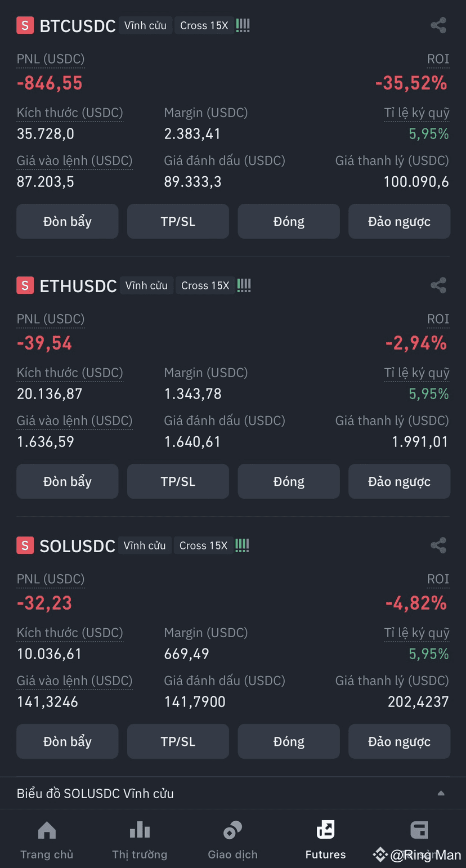The height and width of the screenshot is (868, 466).
Task: Expand the Biểu đồ SOLUSDC chart panel arrow
Action: pyautogui.click(x=441, y=793)
